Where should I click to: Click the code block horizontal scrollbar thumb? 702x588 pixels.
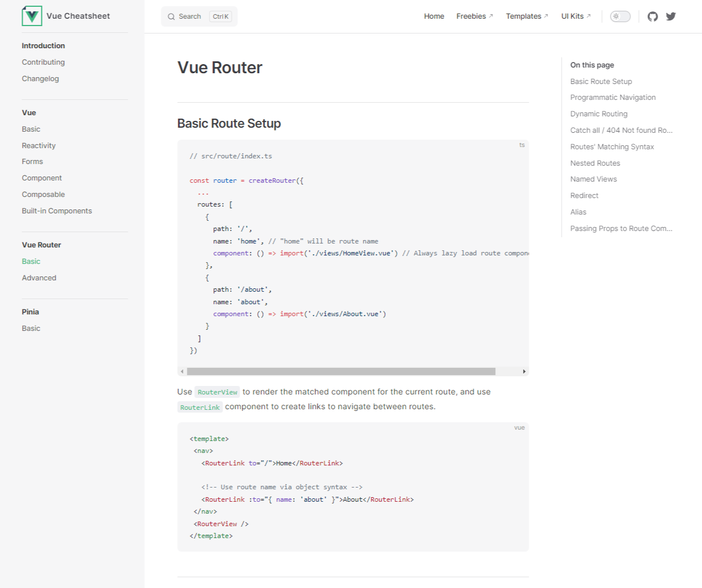(x=341, y=371)
